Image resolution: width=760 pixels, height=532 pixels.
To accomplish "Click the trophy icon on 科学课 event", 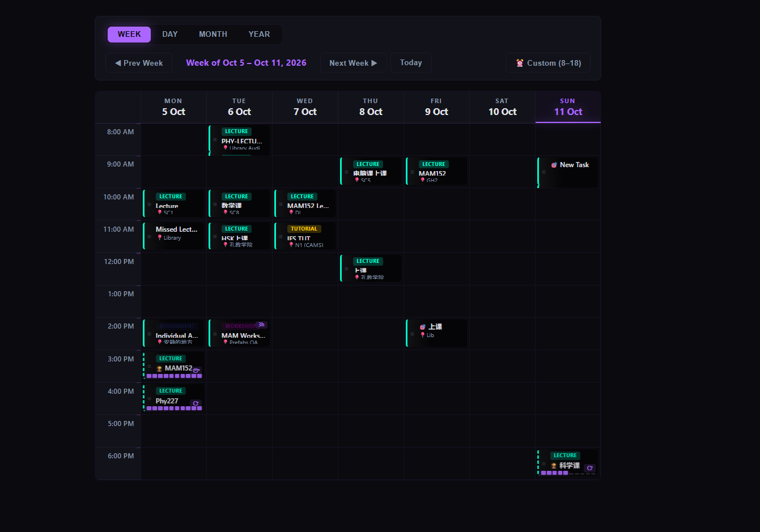I will click(554, 466).
